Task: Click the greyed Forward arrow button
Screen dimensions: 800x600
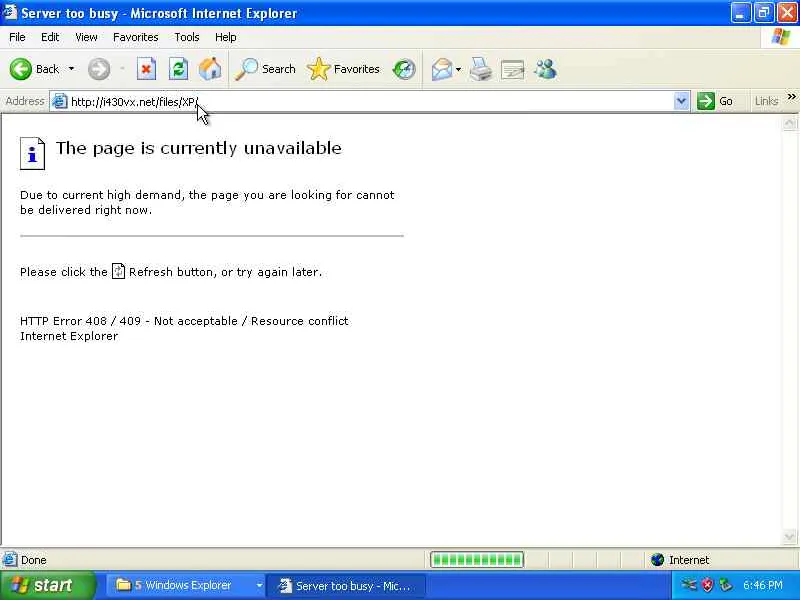Action: pos(98,69)
